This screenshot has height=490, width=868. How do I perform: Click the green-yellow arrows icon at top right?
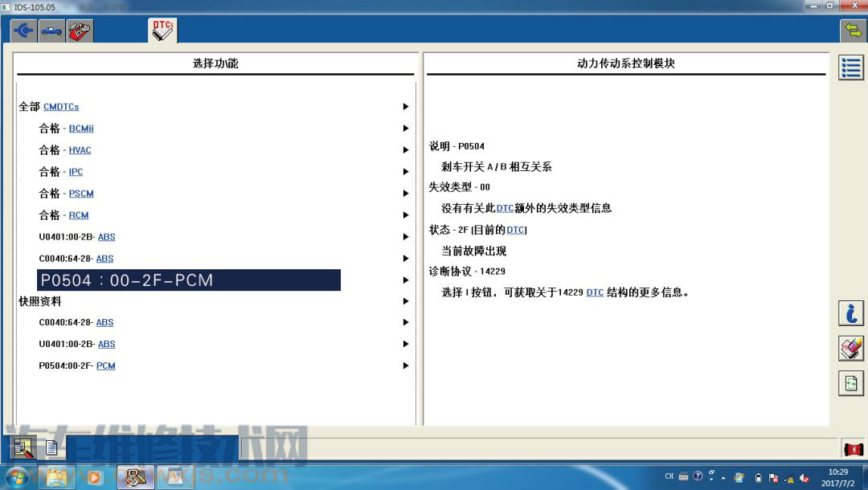pos(851,31)
